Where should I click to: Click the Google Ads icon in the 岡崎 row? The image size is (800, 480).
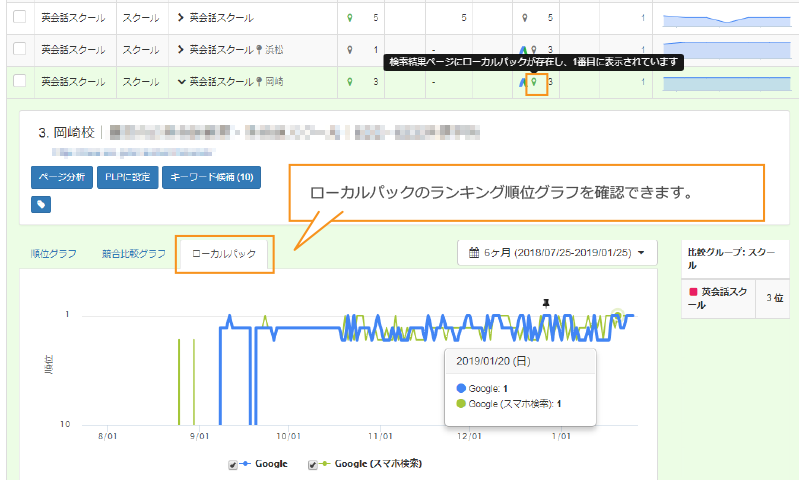tap(522, 82)
